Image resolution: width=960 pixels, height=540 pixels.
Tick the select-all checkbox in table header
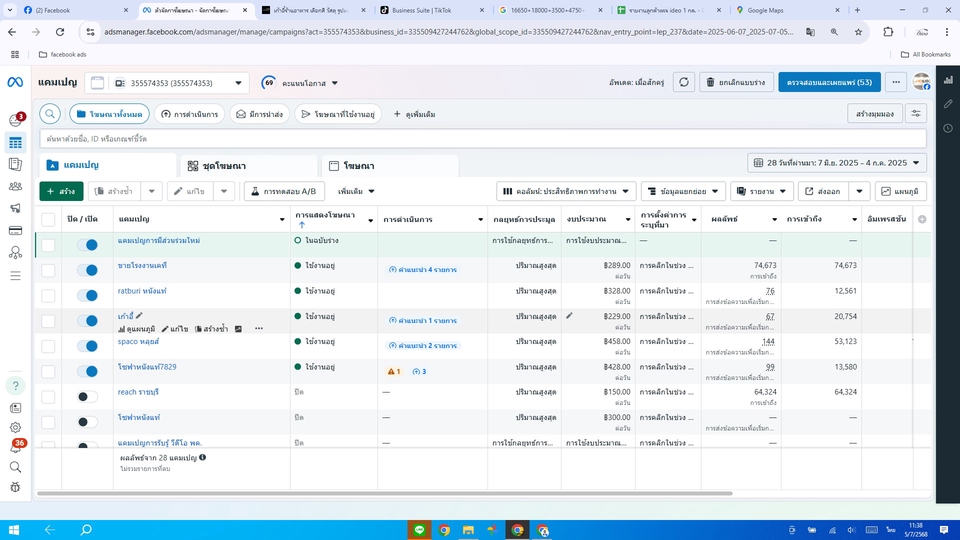(48, 219)
